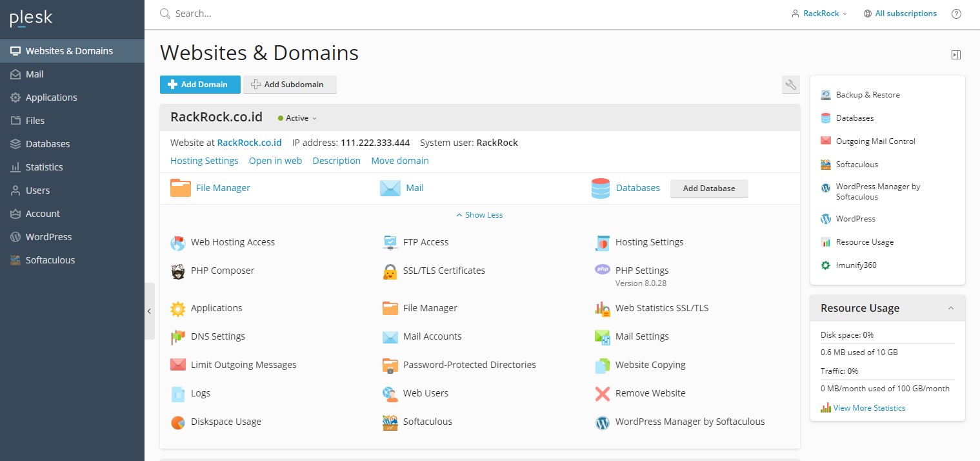This screenshot has height=461, width=980.
Task: Click the RackRock.co.id domain title
Action: [x=216, y=118]
